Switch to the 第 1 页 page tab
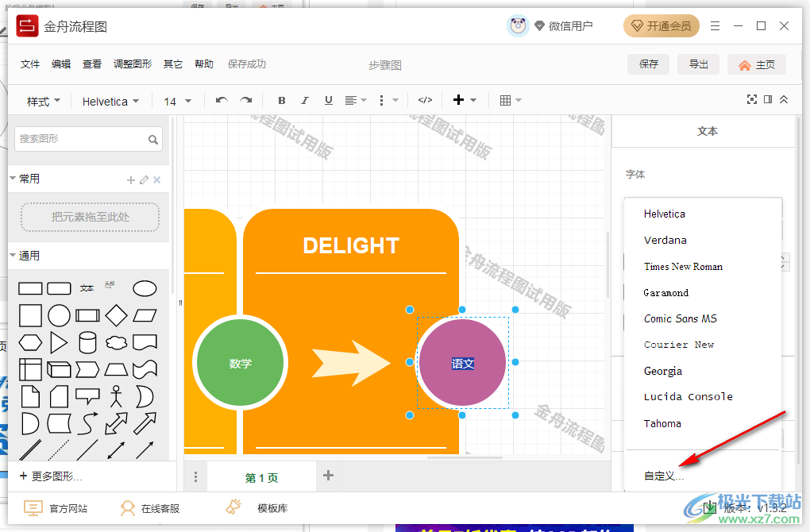Screen dimensions: 810x532 pos(261,478)
